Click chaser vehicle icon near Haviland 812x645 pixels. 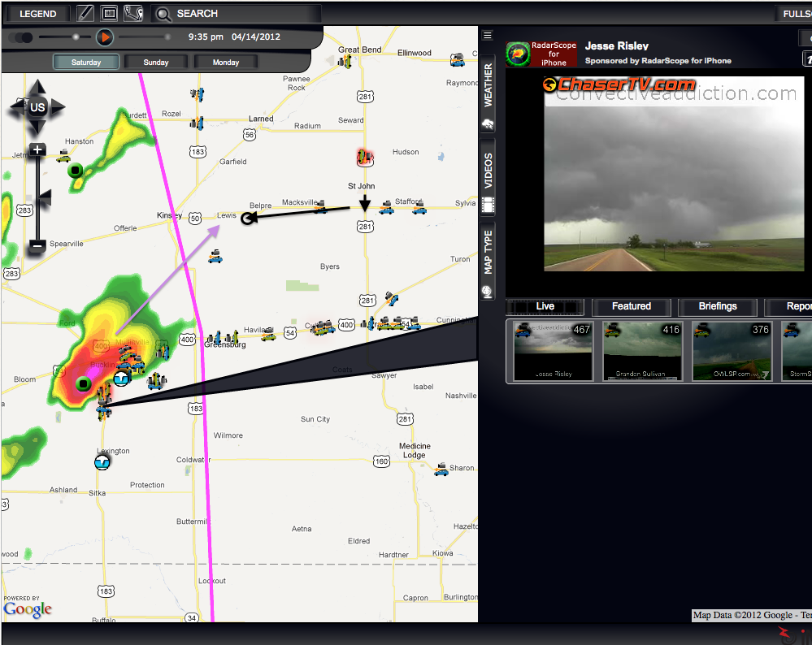[x=268, y=335]
